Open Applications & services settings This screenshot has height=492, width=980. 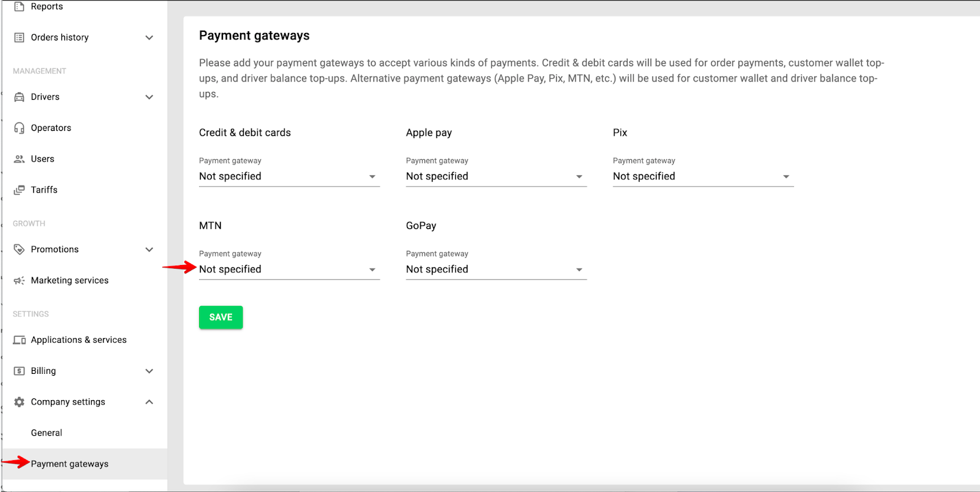[x=78, y=340]
